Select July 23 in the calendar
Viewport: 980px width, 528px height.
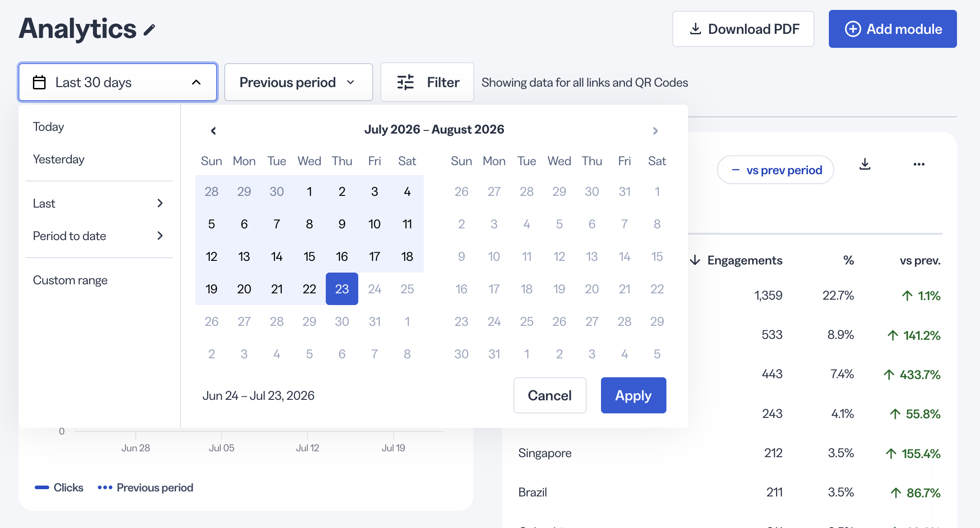[x=342, y=289]
